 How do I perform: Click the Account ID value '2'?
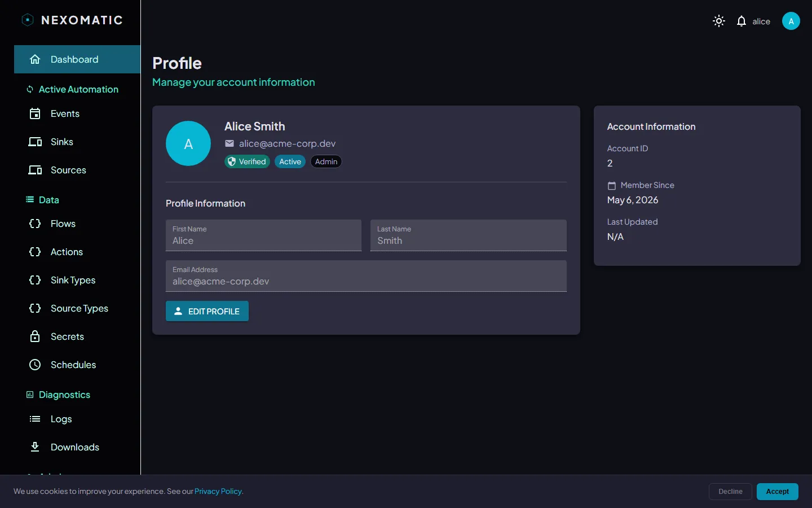point(610,163)
